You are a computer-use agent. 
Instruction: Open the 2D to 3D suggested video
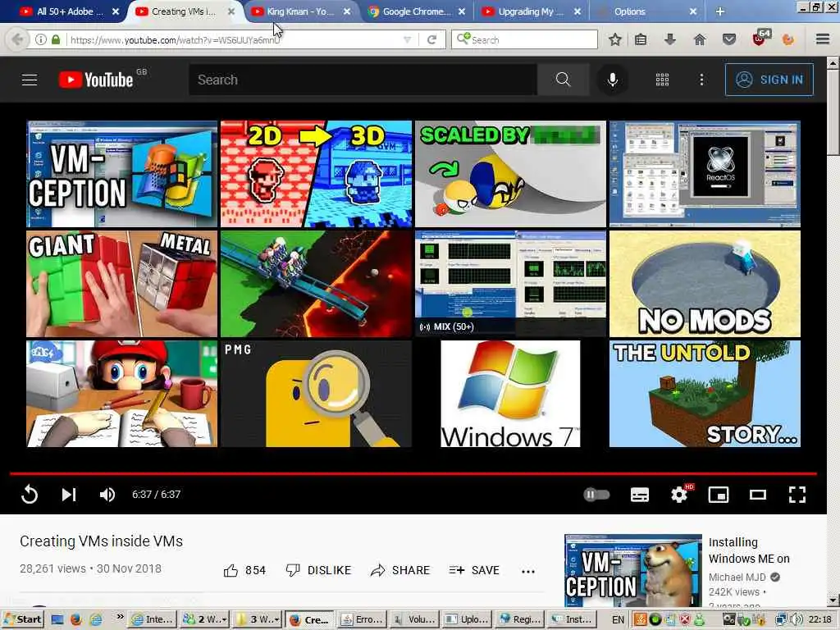(316, 174)
